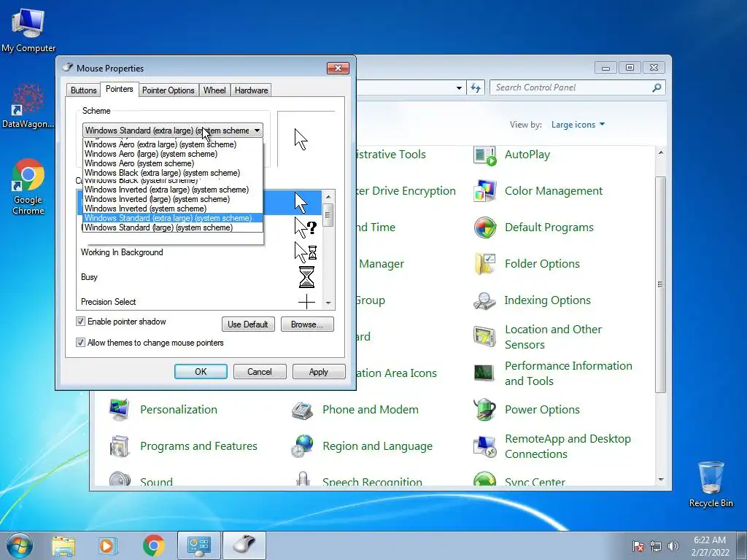Click the Action Center flag tray icon
Image resolution: width=747 pixels, height=560 pixels.
click(x=638, y=546)
